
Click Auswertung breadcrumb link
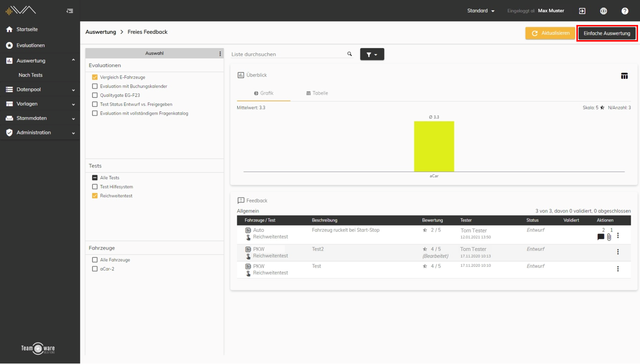[x=101, y=32]
